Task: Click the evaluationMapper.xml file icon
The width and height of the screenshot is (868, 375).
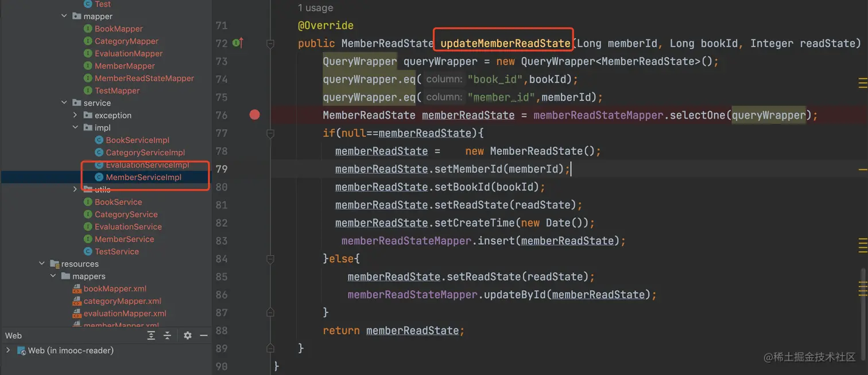Action: [77, 313]
